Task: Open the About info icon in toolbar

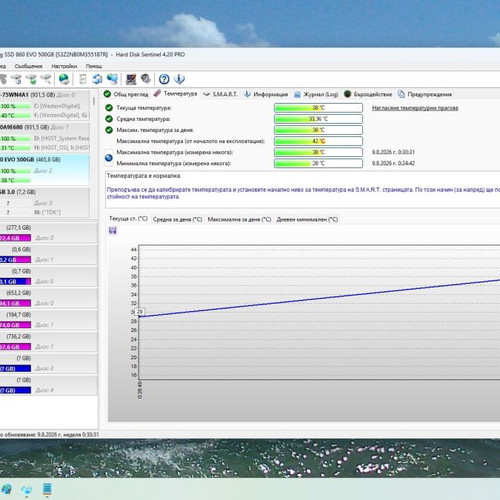Action: click(x=179, y=79)
